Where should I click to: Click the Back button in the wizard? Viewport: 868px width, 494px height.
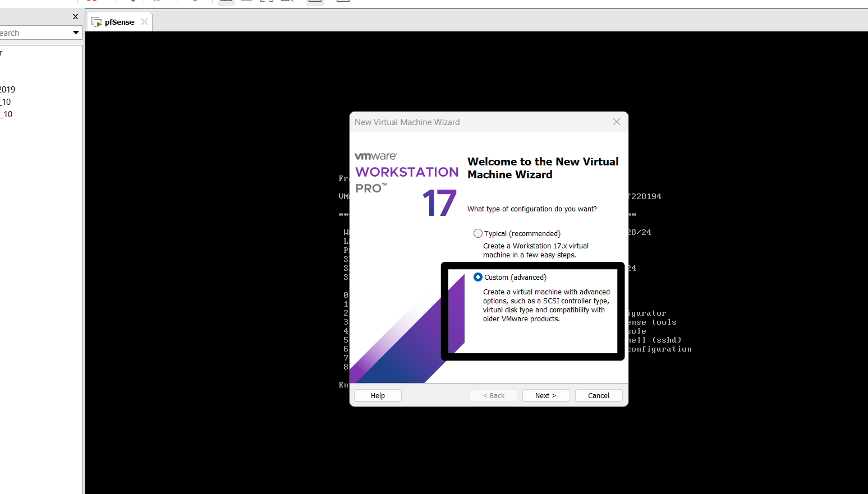point(493,395)
